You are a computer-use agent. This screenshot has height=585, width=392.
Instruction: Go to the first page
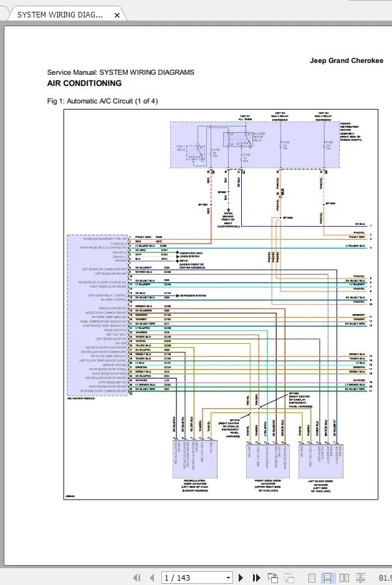[x=137, y=578]
